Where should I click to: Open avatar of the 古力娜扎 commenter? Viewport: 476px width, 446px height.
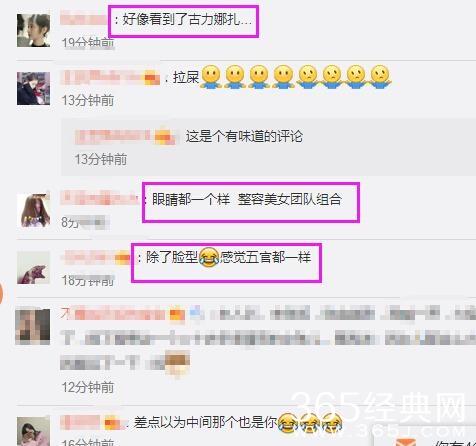[33, 30]
